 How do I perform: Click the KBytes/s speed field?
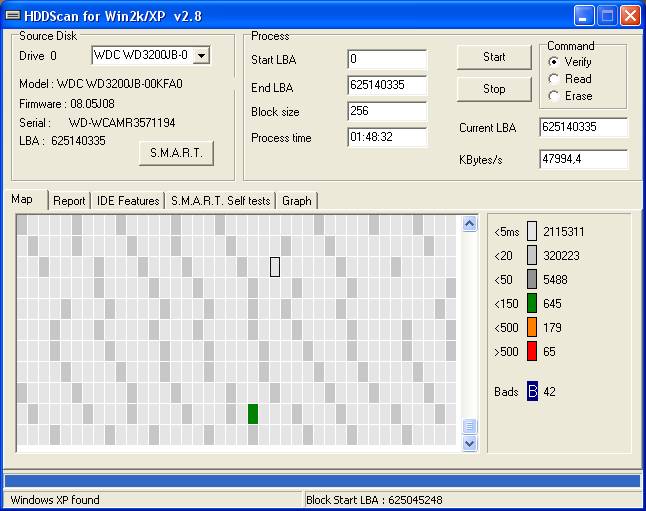coord(583,159)
